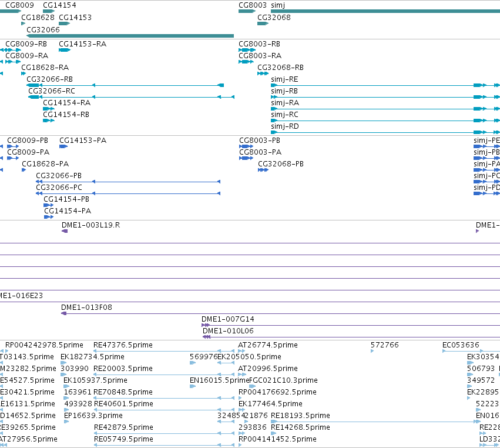Select the CG32068 gene arrow
Screen dimensions: 500x448
tap(263, 24)
